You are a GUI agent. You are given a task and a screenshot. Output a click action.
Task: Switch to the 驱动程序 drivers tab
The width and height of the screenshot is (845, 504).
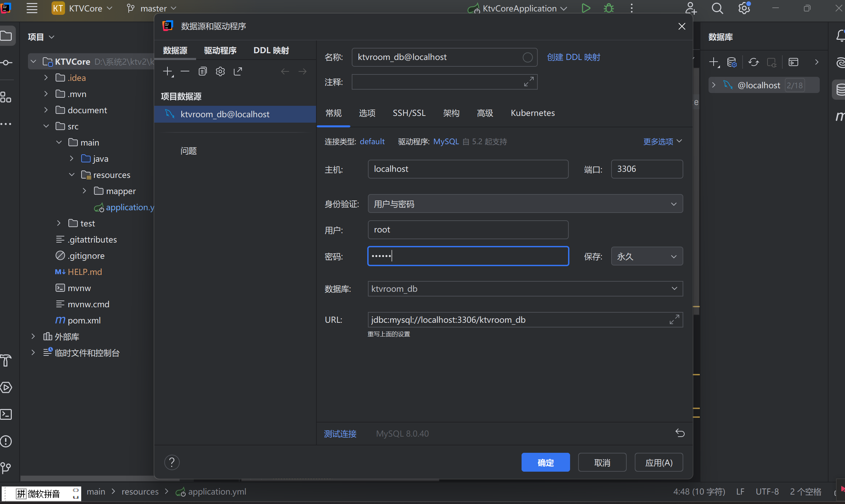pyautogui.click(x=220, y=51)
